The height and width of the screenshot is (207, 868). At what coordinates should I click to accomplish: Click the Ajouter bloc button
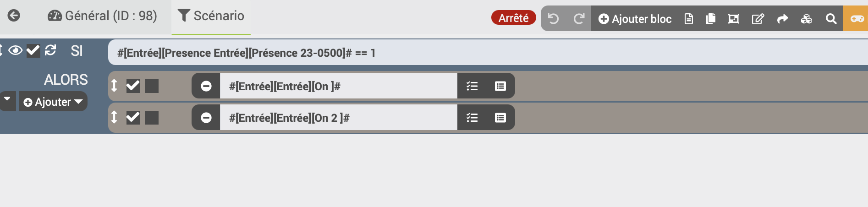coord(635,19)
